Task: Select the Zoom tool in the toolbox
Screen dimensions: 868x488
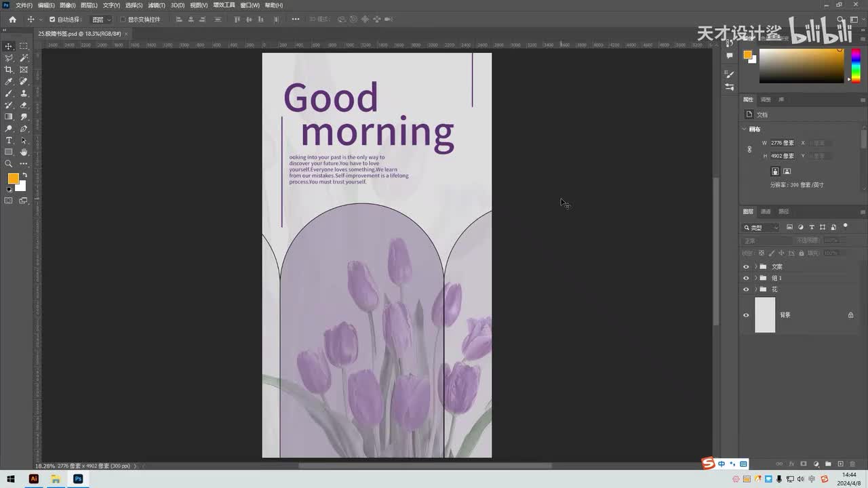Action: coord(9,163)
